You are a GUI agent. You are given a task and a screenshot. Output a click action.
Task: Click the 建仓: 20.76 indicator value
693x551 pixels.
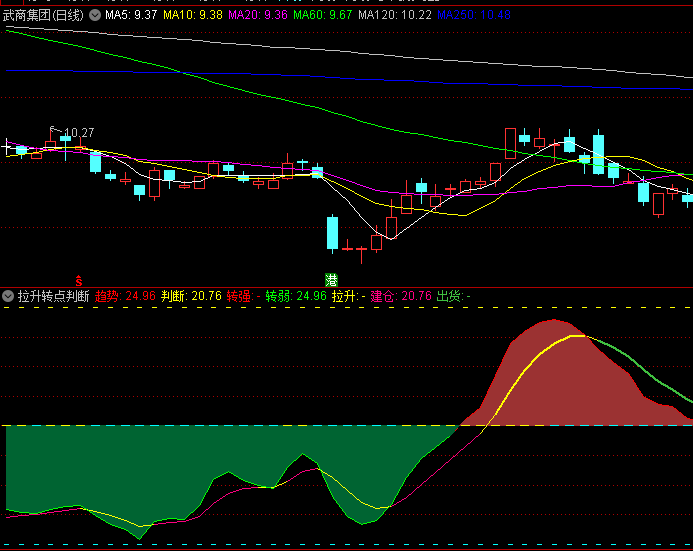coord(401,296)
